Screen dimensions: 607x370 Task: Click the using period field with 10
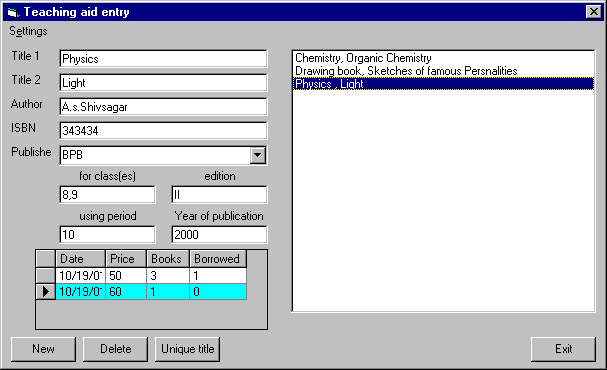point(107,235)
